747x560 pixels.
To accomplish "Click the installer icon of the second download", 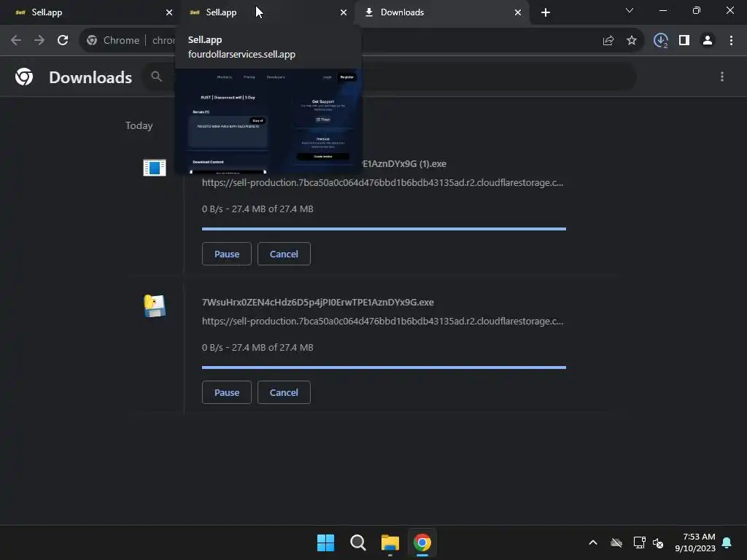I will [155, 306].
